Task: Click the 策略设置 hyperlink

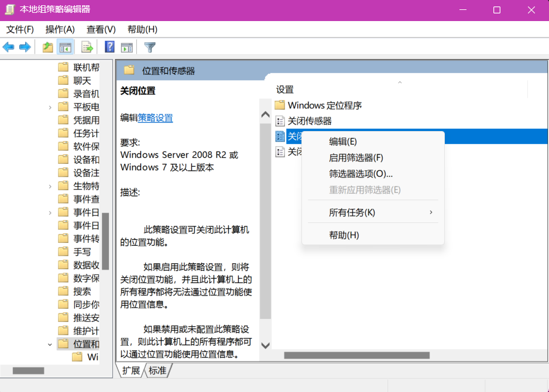Action: (x=155, y=118)
